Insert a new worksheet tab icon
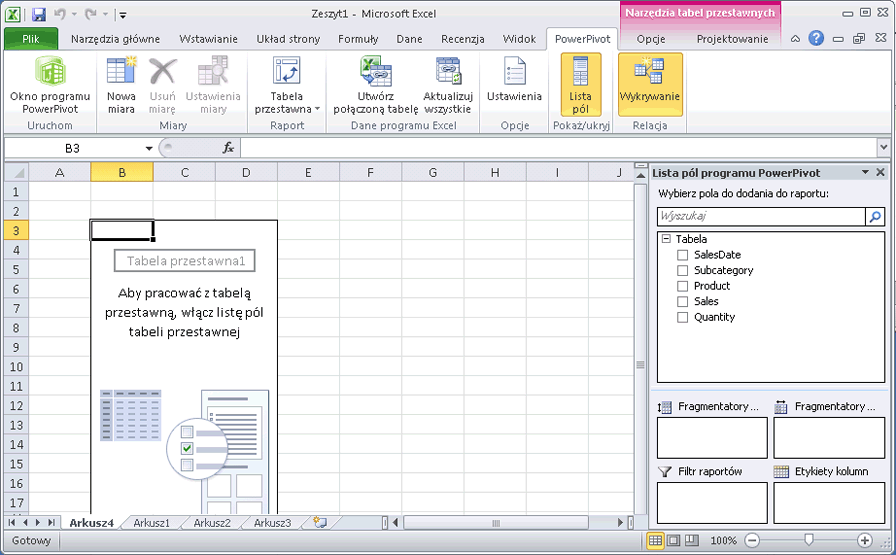The image size is (896, 555). (x=320, y=522)
